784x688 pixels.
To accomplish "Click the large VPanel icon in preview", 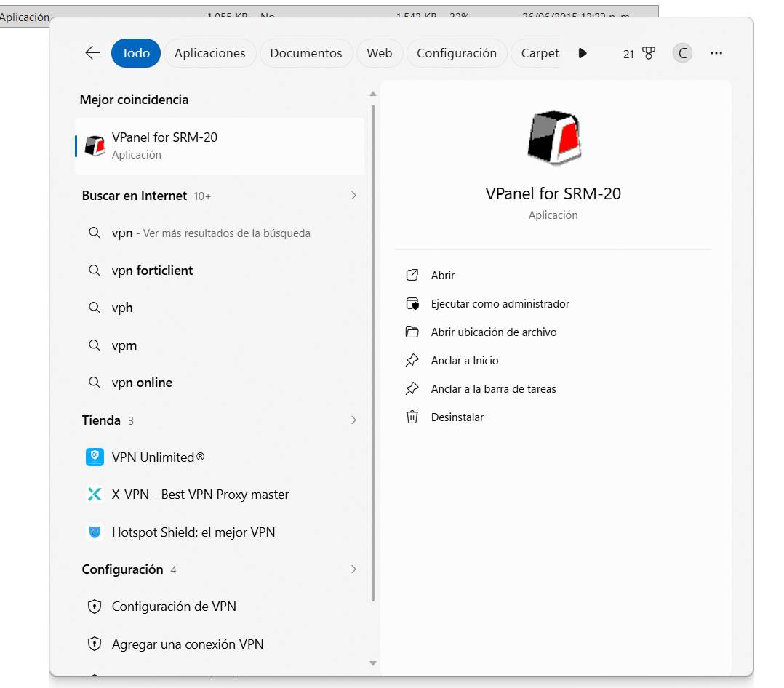I will point(554,137).
